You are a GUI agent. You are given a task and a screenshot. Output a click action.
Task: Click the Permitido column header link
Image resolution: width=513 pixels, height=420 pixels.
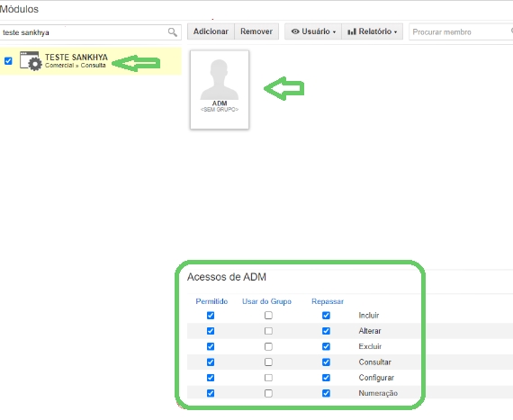[x=211, y=301]
